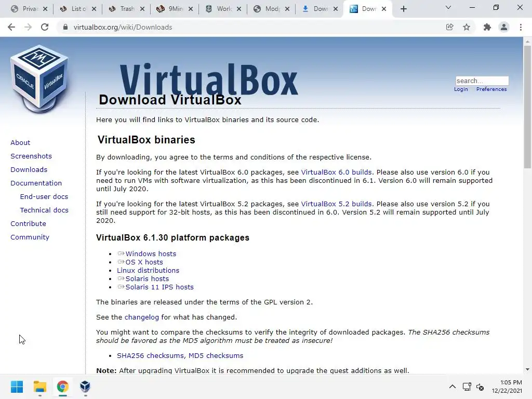Image resolution: width=532 pixels, height=399 pixels.
Task: Click the page vertical scrollbar thumb
Action: (x=527, y=107)
